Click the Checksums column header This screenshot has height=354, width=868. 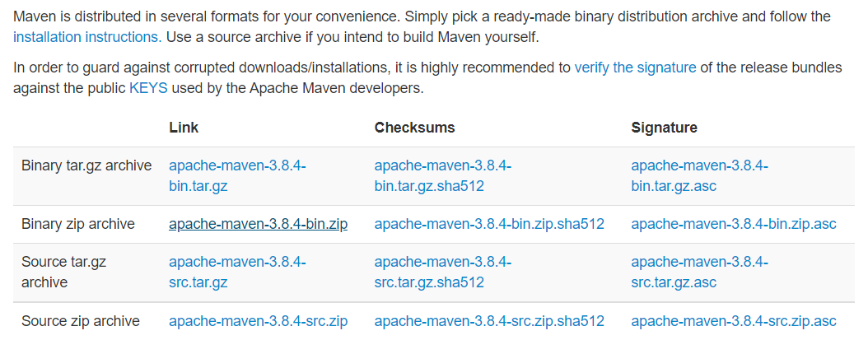pyautogui.click(x=414, y=128)
